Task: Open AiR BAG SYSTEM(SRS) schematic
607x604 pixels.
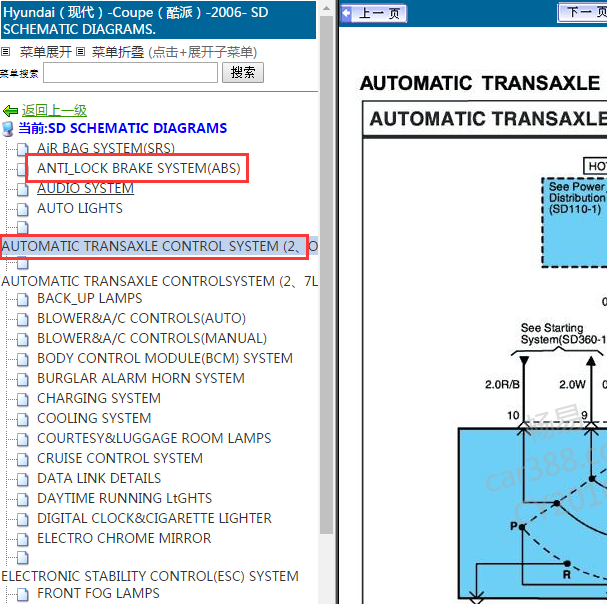Action: click(106, 148)
